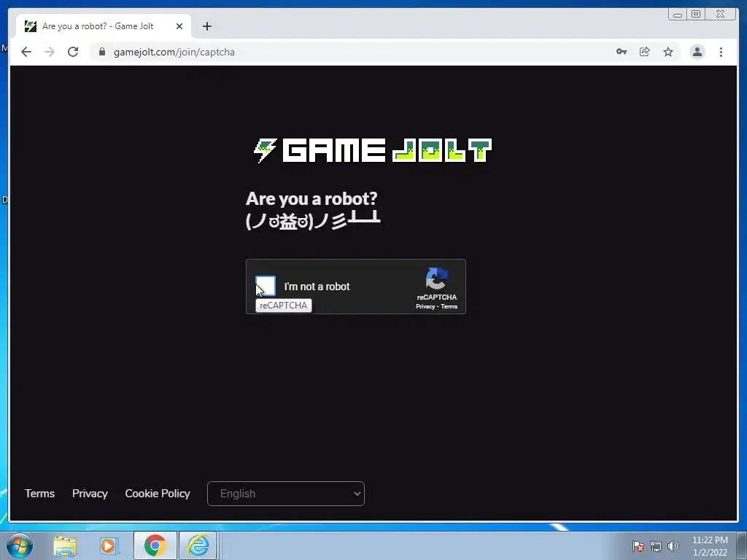
Task: Select the "Are you a robot?" tab
Action: (x=104, y=26)
